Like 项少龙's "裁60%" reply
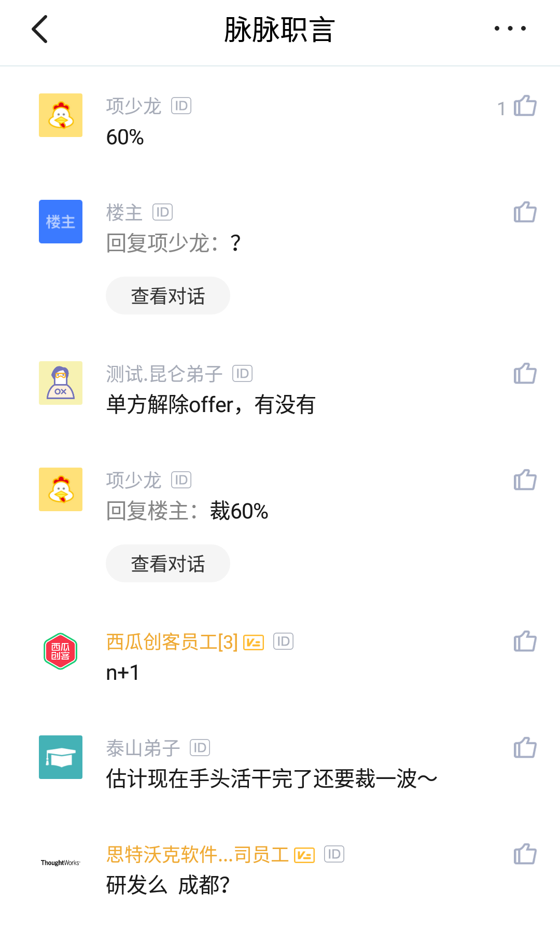Screen dimensions: 560x930 click(525, 480)
